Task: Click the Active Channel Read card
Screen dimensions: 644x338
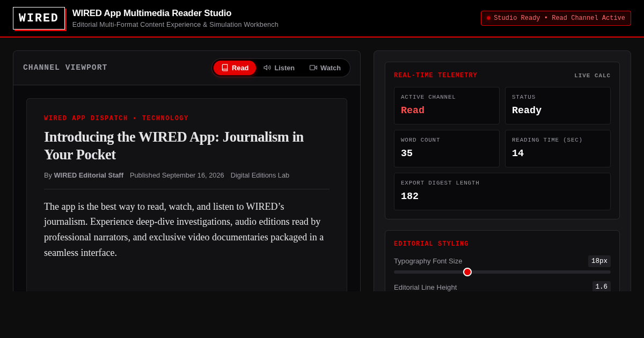Action: point(447,106)
